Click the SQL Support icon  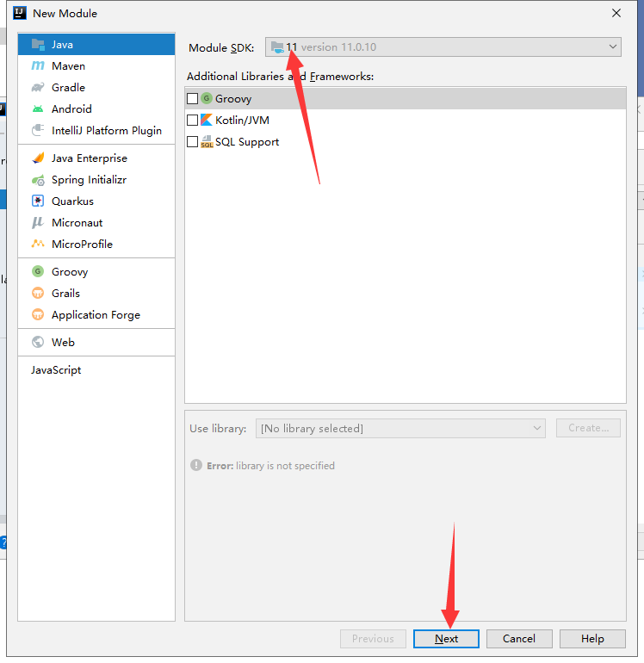[207, 142]
